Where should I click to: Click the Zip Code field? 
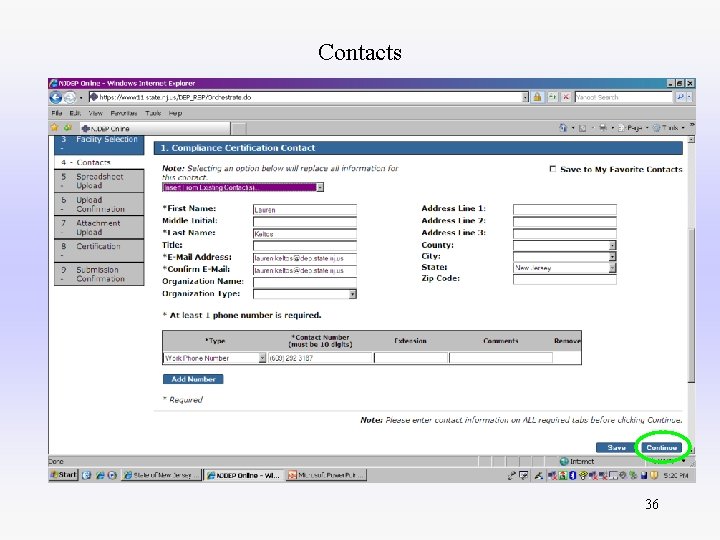point(565,279)
